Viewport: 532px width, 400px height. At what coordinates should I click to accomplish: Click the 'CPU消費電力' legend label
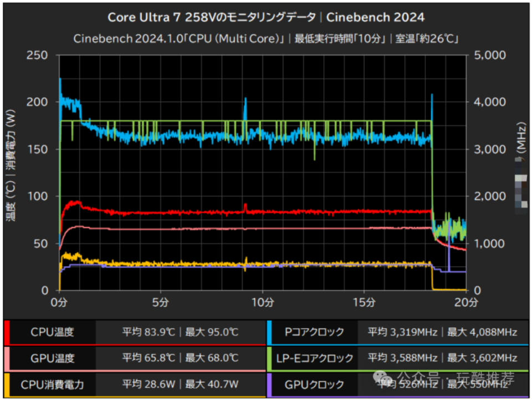coord(52,384)
